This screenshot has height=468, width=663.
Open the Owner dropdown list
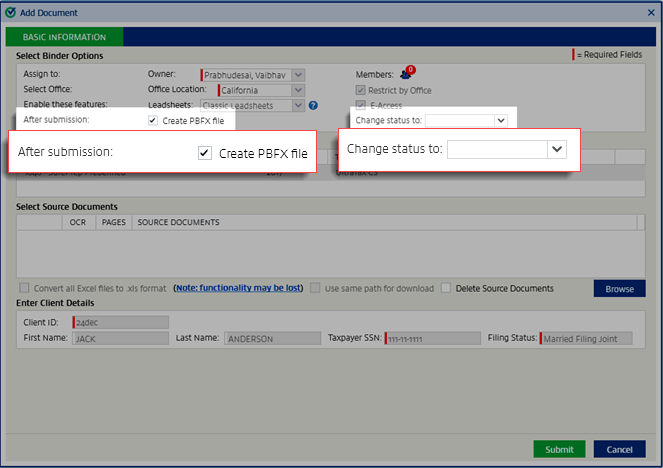[298, 75]
